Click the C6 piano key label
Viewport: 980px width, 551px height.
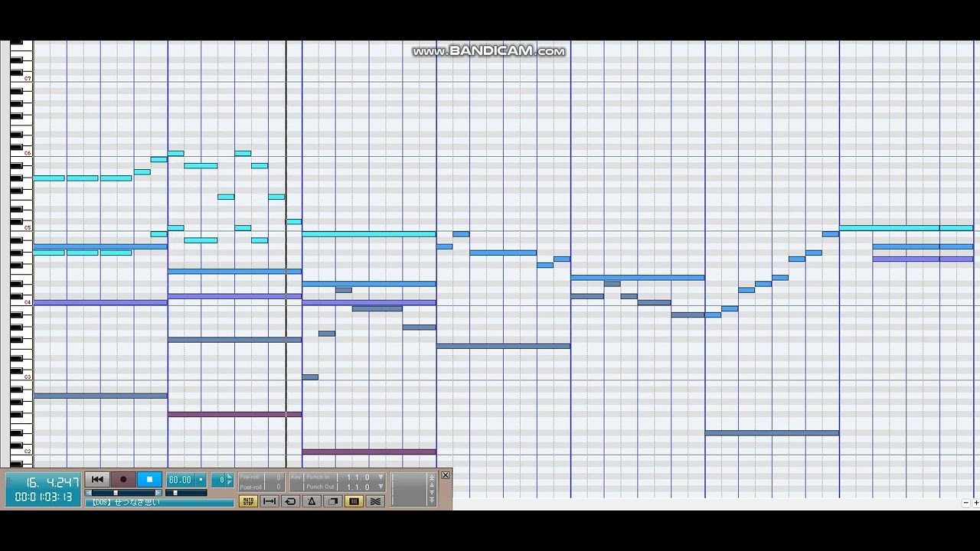pos(28,153)
